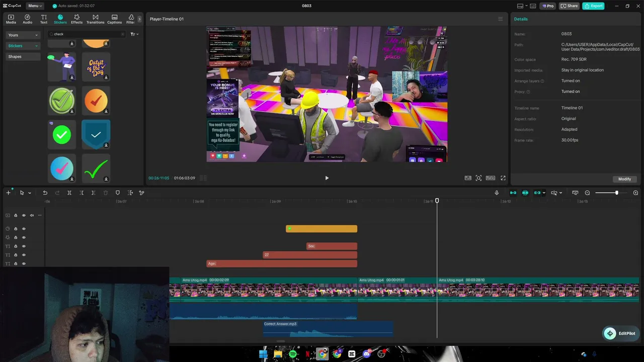This screenshot has height=362, width=644.
Task: Redo the last undone edit
Action: (57, 193)
